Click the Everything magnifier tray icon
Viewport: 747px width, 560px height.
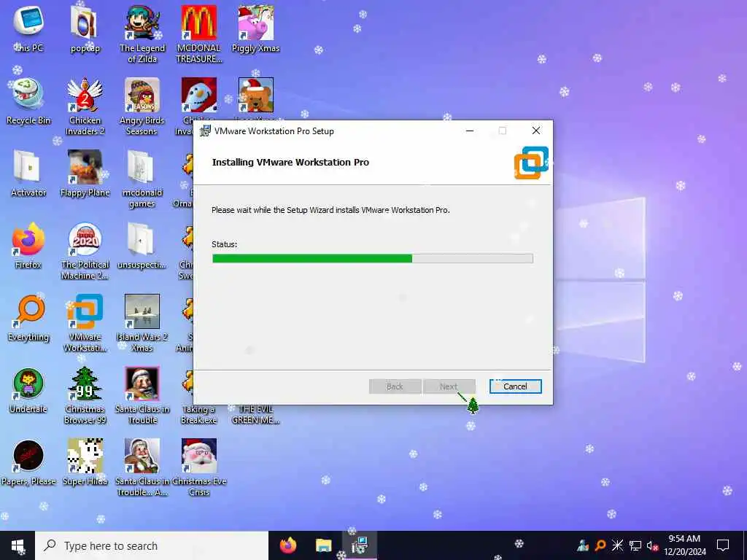600,545
